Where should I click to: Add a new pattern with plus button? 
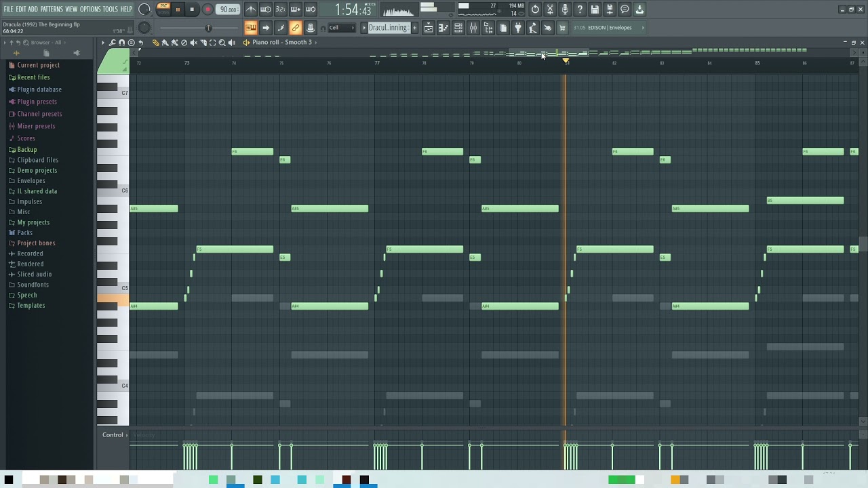click(414, 28)
